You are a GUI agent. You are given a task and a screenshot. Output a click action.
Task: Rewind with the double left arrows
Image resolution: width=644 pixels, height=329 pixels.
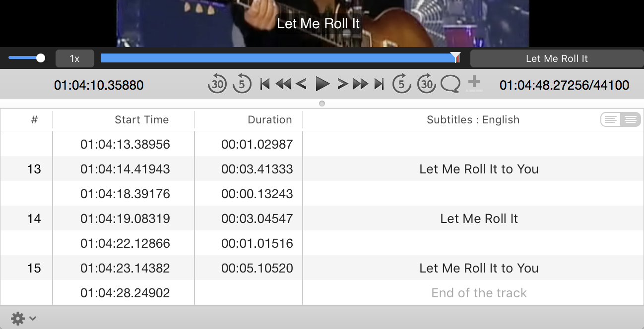(283, 84)
